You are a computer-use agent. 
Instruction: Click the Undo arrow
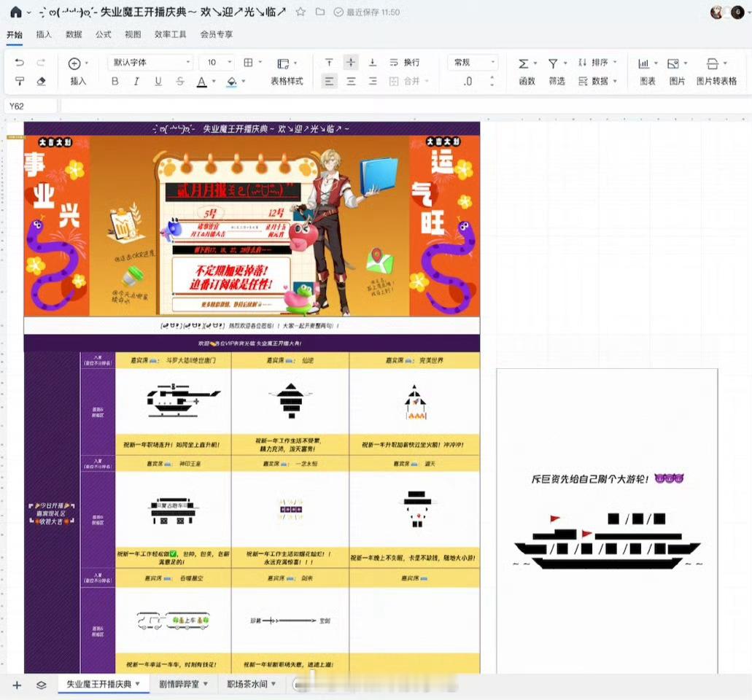tap(20, 62)
